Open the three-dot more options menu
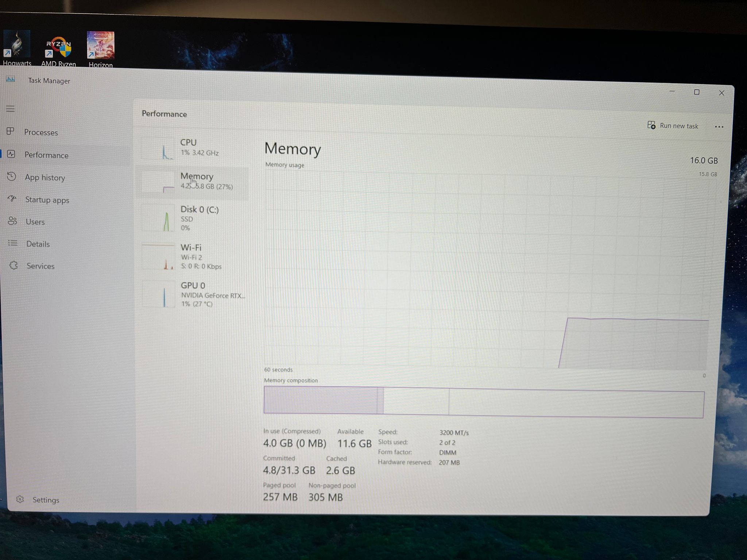This screenshot has height=560, width=747. [x=719, y=127]
